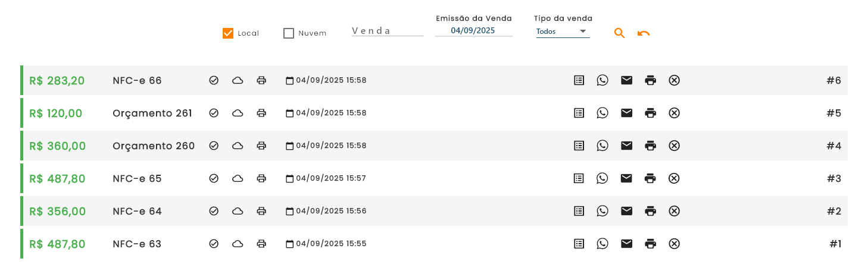Select the R$ 487,80 NFC-e 65 row
The width and height of the screenshot is (868, 271).
point(57,178)
